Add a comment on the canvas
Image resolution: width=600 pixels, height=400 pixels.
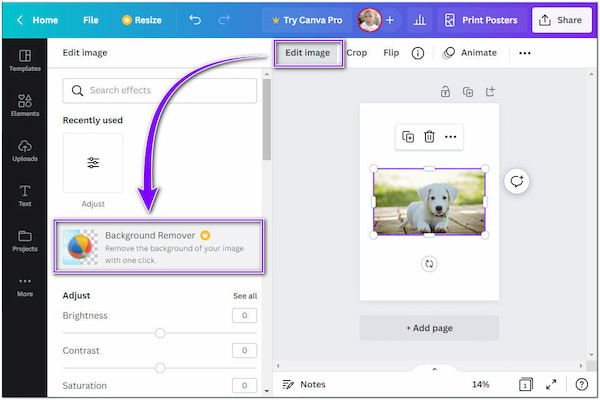[517, 182]
